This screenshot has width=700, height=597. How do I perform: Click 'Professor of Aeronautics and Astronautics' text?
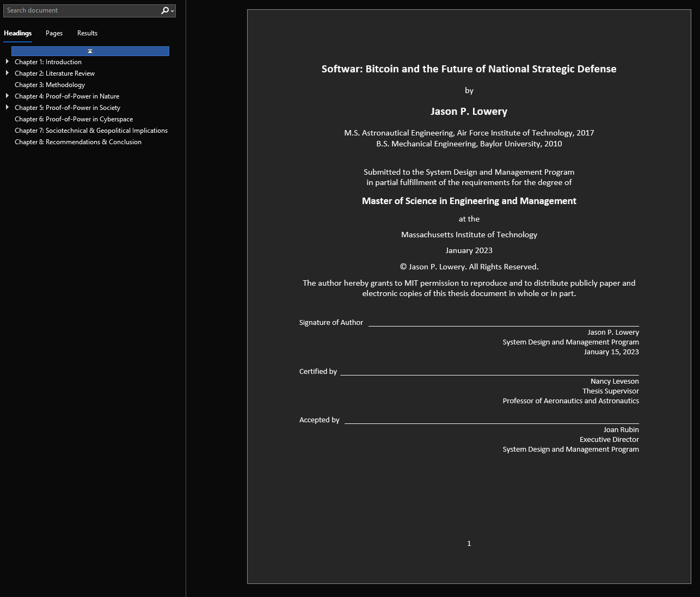(570, 401)
